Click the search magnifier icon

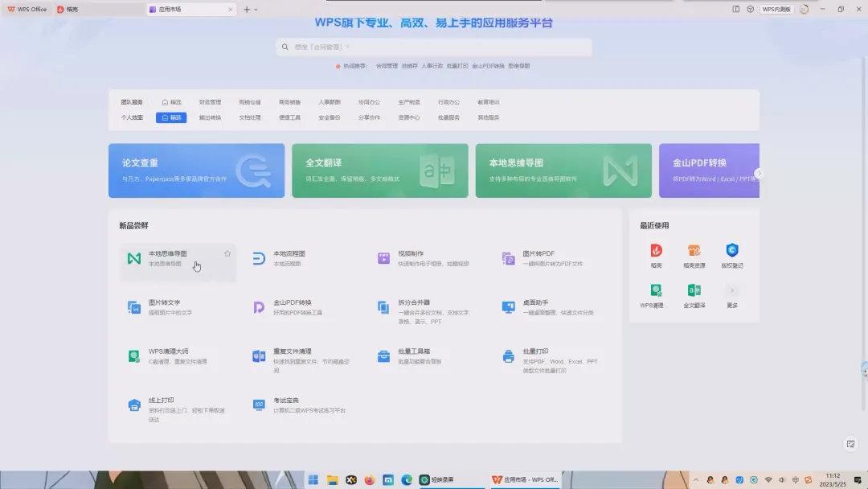coord(285,47)
